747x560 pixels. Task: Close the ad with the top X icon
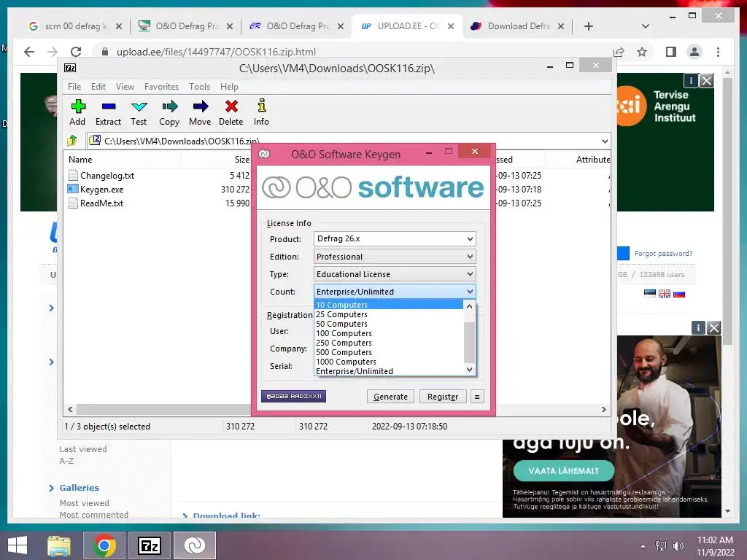click(x=707, y=81)
